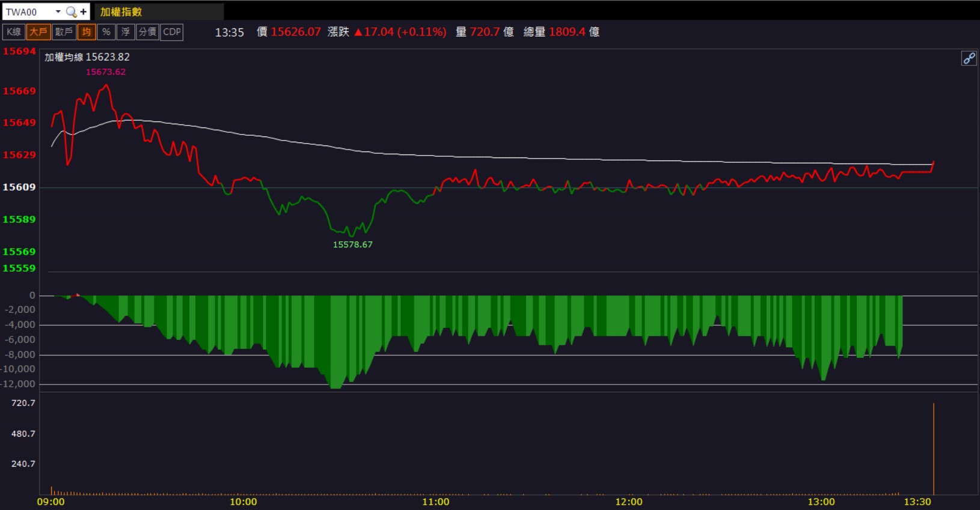
Task: Click the TWA00 symbol input field
Action: (x=29, y=11)
